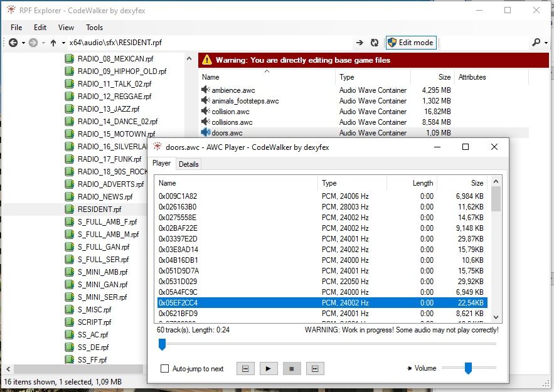Go up one folder level

coord(53,43)
